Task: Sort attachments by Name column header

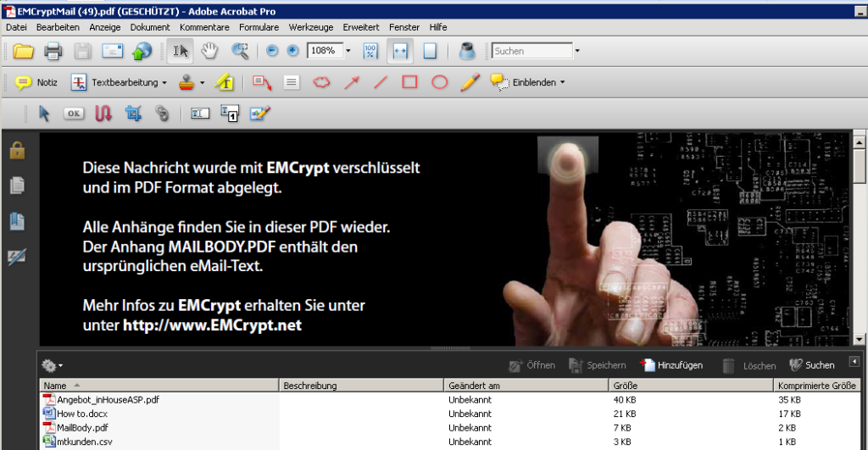Action: pos(159,386)
